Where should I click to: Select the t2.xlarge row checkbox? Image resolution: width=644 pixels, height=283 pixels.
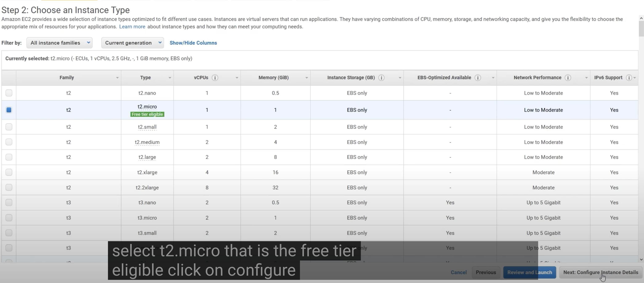tap(9, 172)
